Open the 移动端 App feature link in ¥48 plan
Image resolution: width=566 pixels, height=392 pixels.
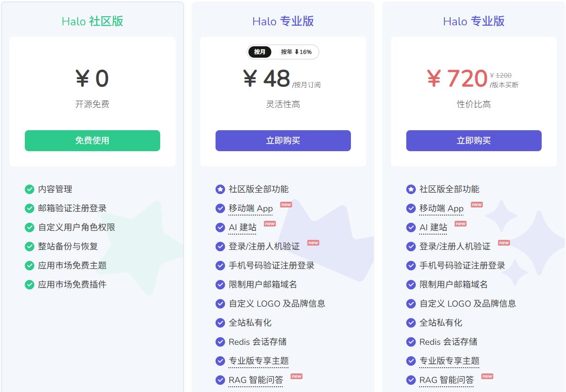point(251,208)
